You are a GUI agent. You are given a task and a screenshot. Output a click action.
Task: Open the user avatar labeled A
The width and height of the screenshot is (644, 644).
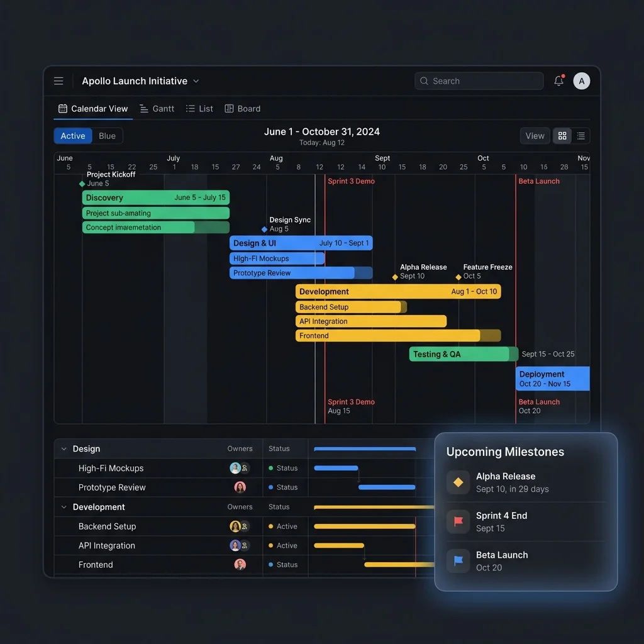(x=582, y=81)
